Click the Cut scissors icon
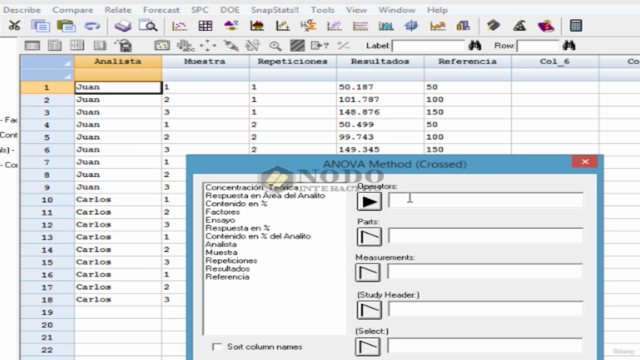The height and width of the screenshot is (360, 640). [14, 26]
